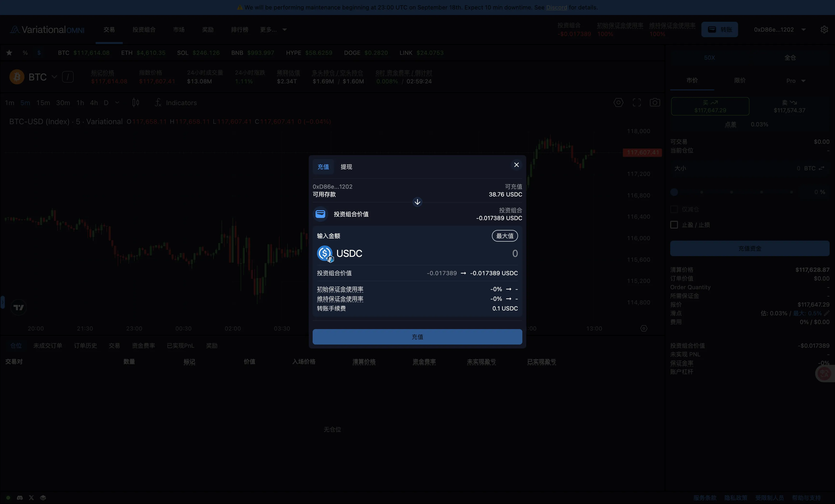Open the 资金费率 funding rate tab
Image resolution: width=835 pixels, height=504 pixels.
click(143, 345)
